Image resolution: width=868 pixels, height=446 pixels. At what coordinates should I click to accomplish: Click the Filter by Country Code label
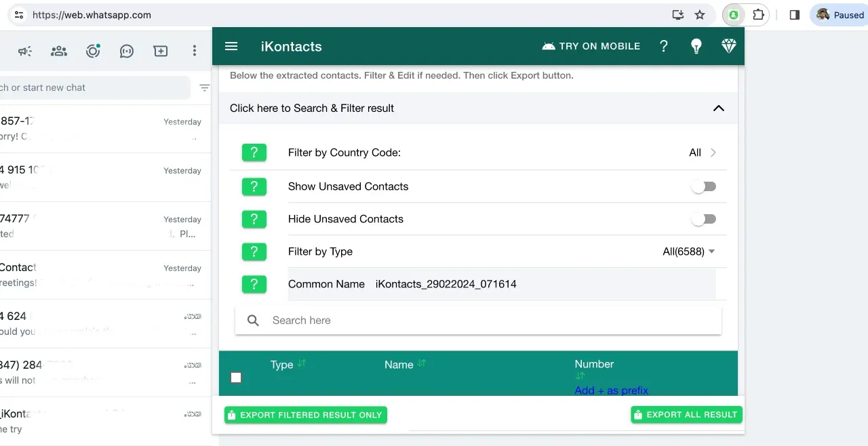point(344,153)
